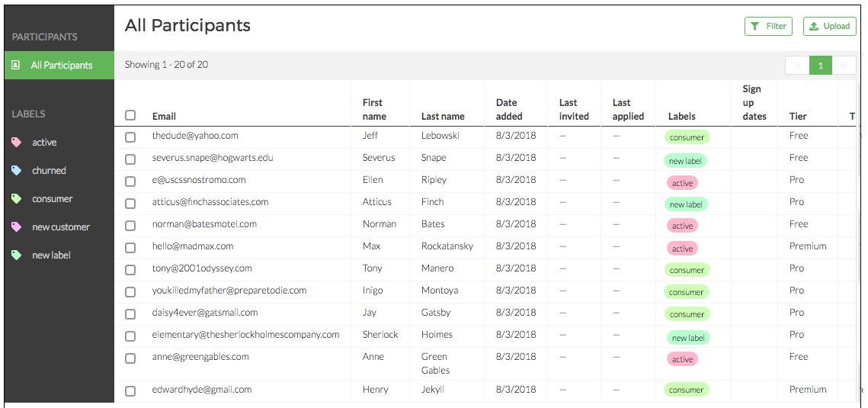Select the churned label in the sidebar
The width and height of the screenshot is (868, 408).
click(49, 171)
